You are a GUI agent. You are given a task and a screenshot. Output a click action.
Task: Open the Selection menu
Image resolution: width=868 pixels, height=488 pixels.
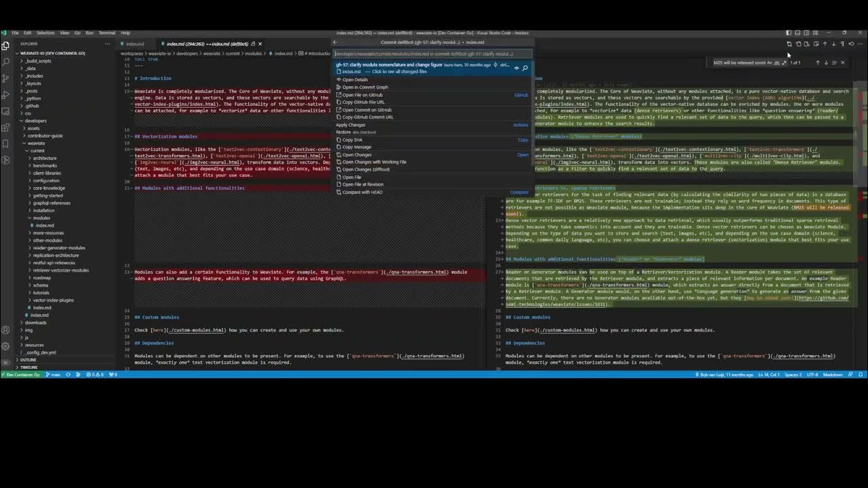(x=45, y=33)
